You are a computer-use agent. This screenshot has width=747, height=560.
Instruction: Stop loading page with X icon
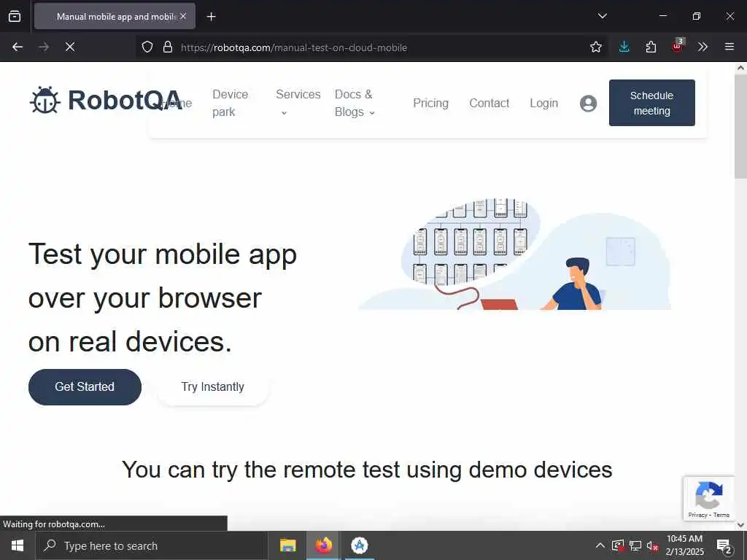(x=70, y=47)
